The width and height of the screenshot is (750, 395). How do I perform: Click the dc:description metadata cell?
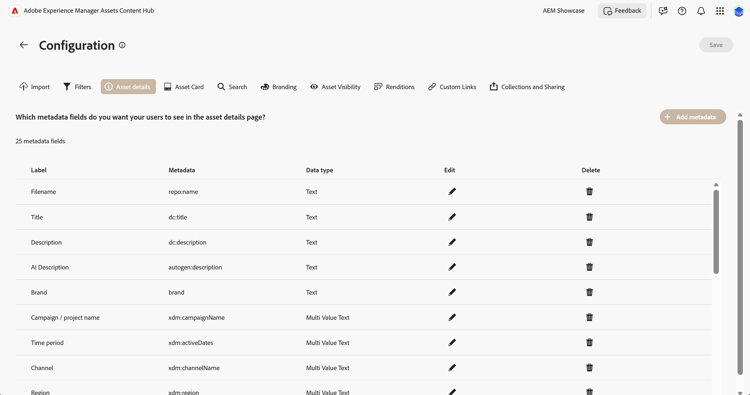(188, 242)
